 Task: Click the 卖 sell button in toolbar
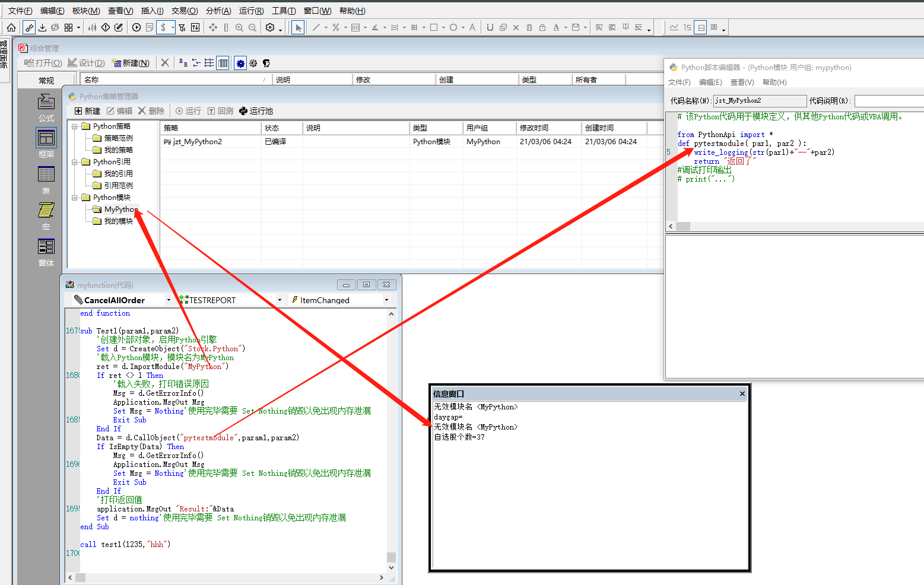tap(612, 27)
